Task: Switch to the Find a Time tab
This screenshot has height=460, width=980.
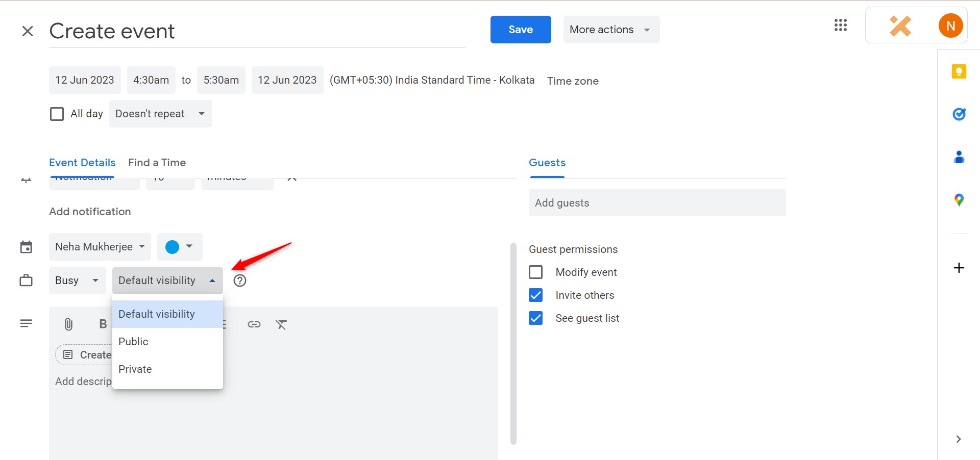Action: click(157, 162)
